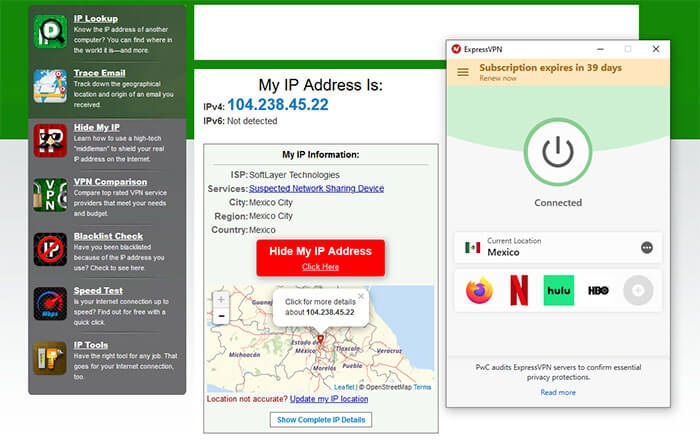The image size is (700, 442).
Task: Toggle the ExpressVPN power connect button
Action: (558, 152)
